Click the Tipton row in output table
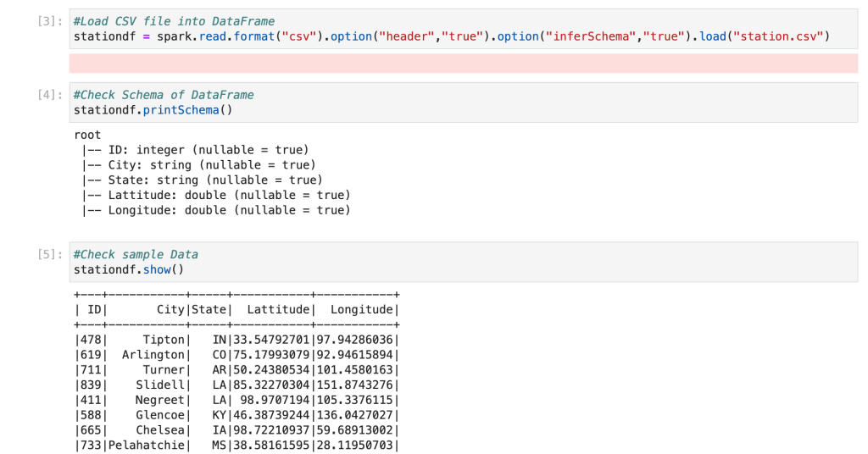This screenshot has height=454, width=868. (237, 340)
